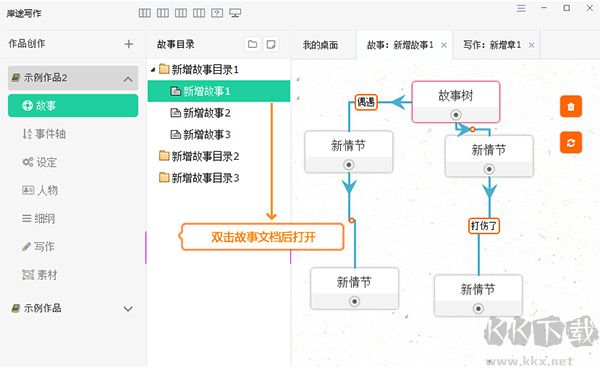This screenshot has height=368, width=600.
Task: Open 事件轴 in the sidebar
Action: click(x=44, y=134)
